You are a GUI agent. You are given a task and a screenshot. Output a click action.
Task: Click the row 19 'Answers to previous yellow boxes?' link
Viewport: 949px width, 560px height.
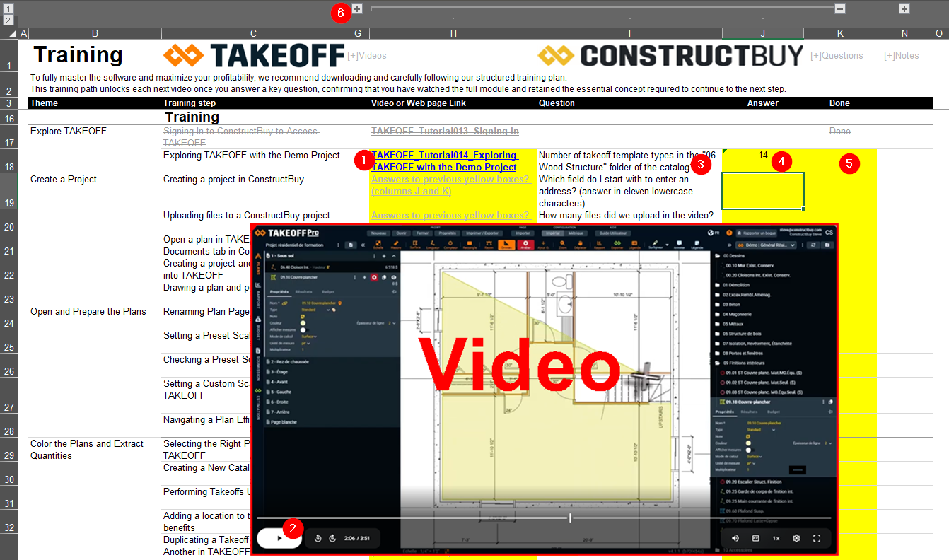(450, 185)
